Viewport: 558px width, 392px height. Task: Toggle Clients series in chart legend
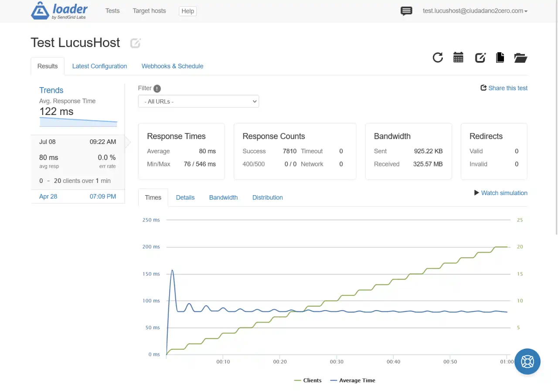point(308,380)
